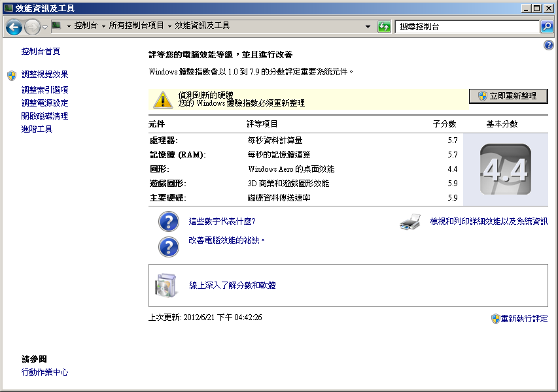The width and height of the screenshot is (558, 392).
Task: Click the question icon beside 這些數字代表什麼
Action: click(x=168, y=221)
